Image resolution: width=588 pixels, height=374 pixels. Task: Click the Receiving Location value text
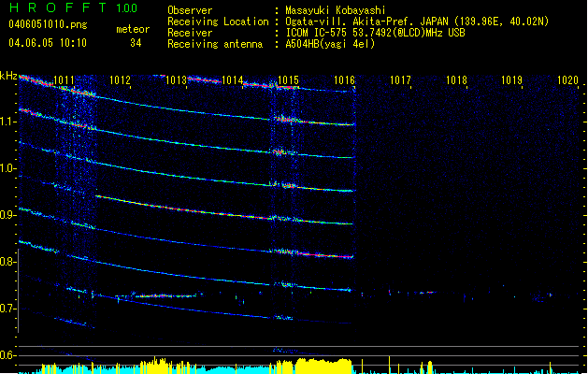[x=416, y=22]
